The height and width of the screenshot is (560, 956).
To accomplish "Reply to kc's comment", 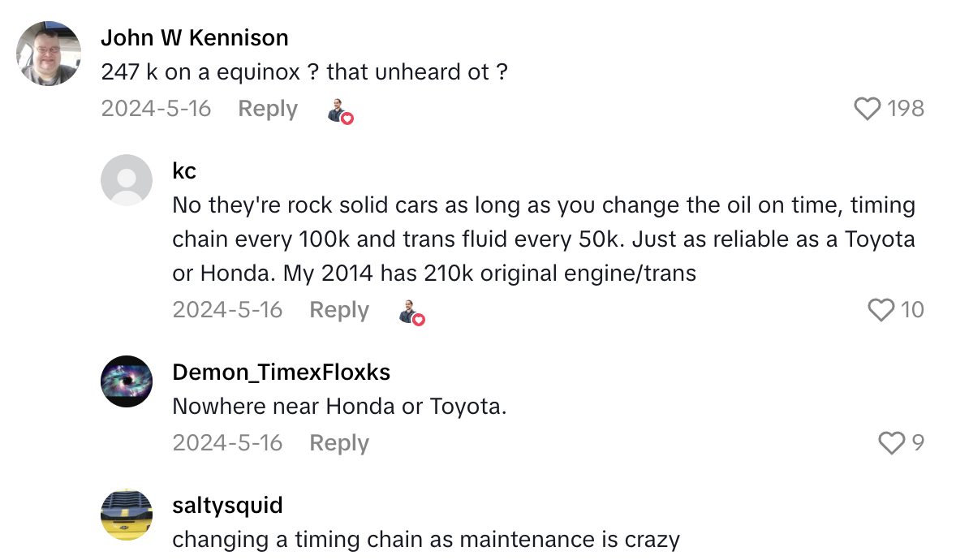I will tap(338, 309).
